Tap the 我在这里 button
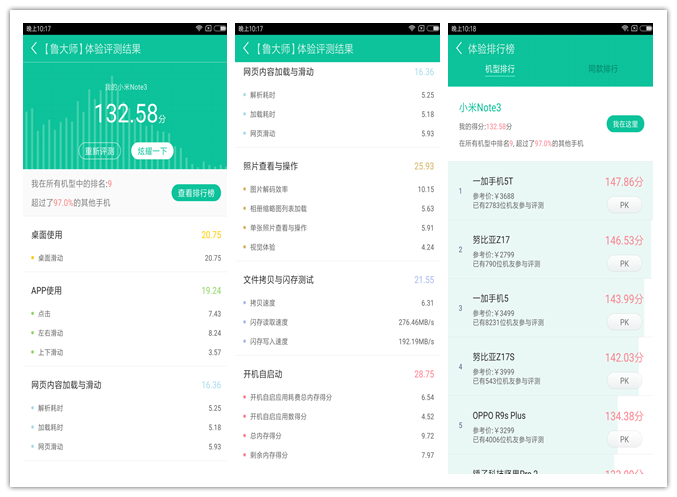 click(x=625, y=124)
